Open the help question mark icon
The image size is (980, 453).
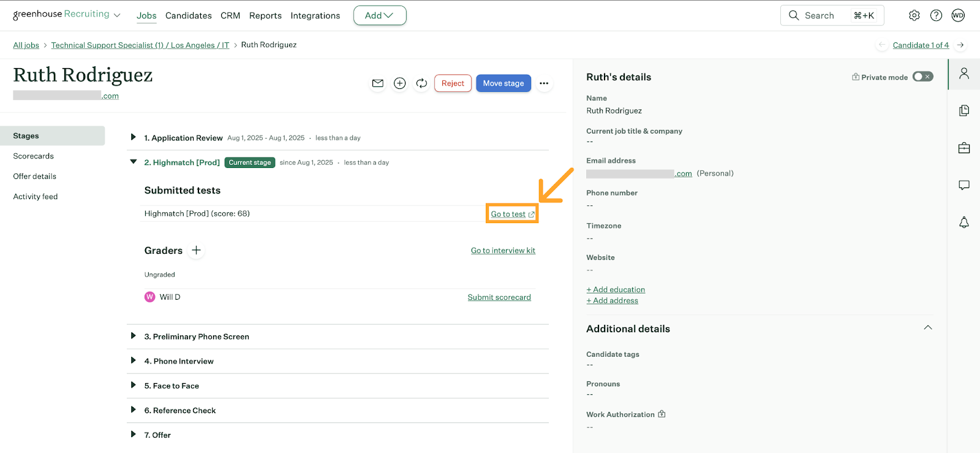[936, 15]
